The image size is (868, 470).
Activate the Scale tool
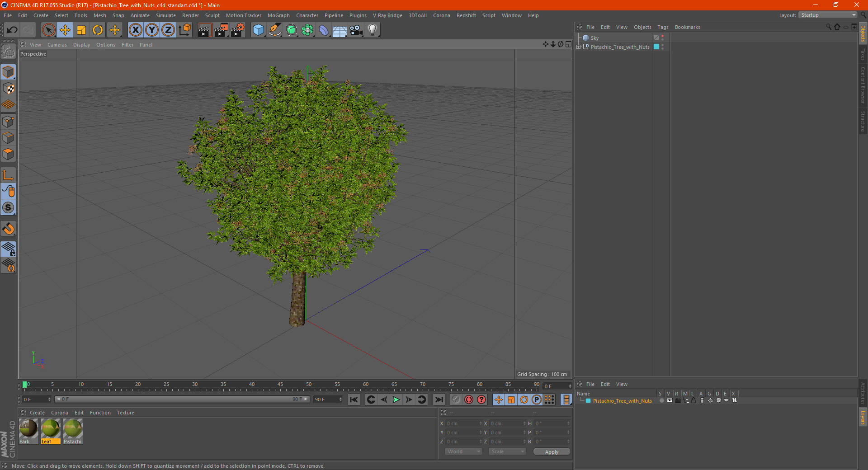81,30
